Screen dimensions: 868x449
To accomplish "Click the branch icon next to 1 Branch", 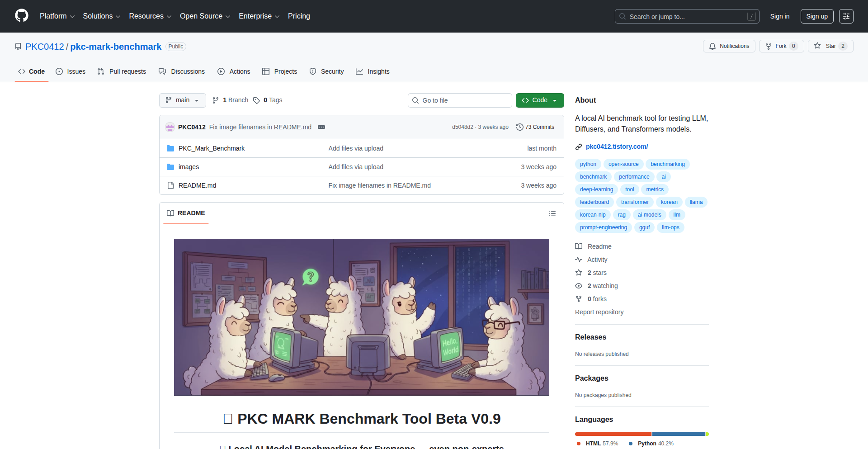I will point(216,100).
